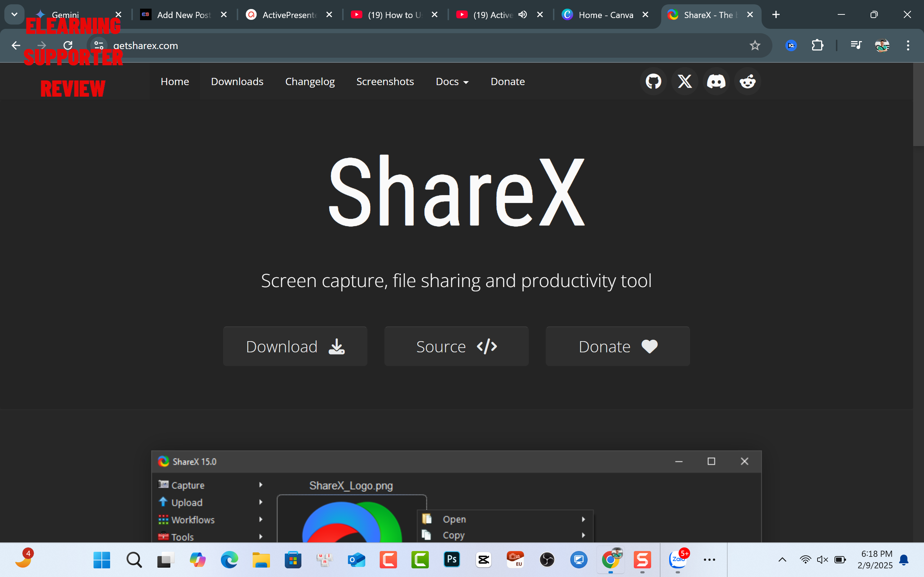This screenshot has width=924, height=577.
Task: Open the Reddit community icon
Action: (747, 81)
